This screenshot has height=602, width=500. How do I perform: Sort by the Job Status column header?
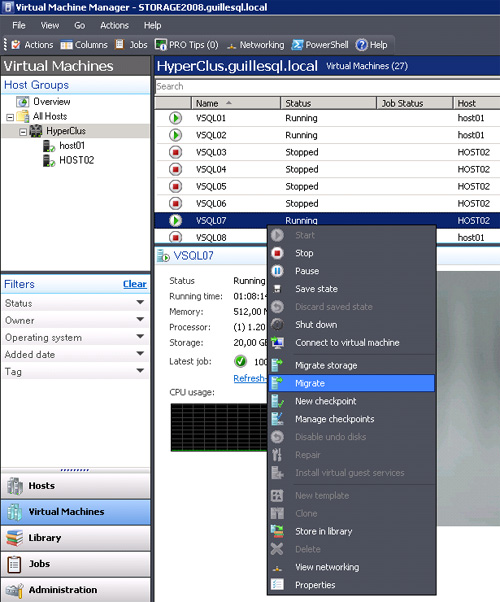click(x=414, y=103)
